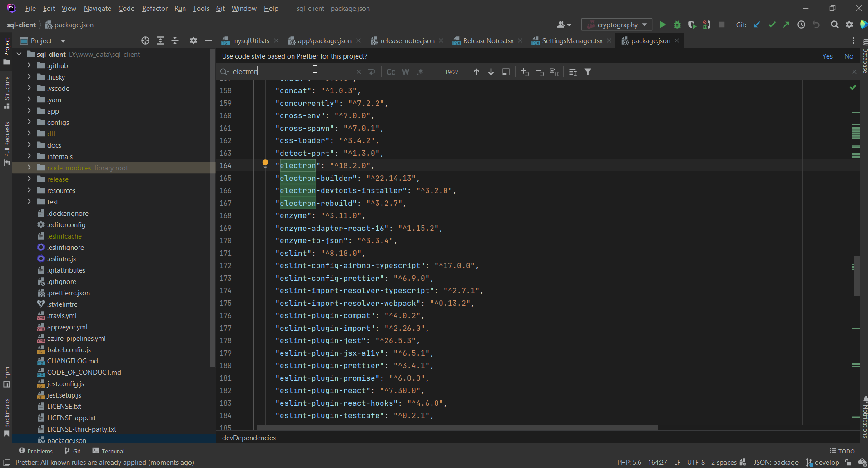Toggle multiple lines search filter icon
This screenshot has width=868, height=468.
(x=573, y=72)
